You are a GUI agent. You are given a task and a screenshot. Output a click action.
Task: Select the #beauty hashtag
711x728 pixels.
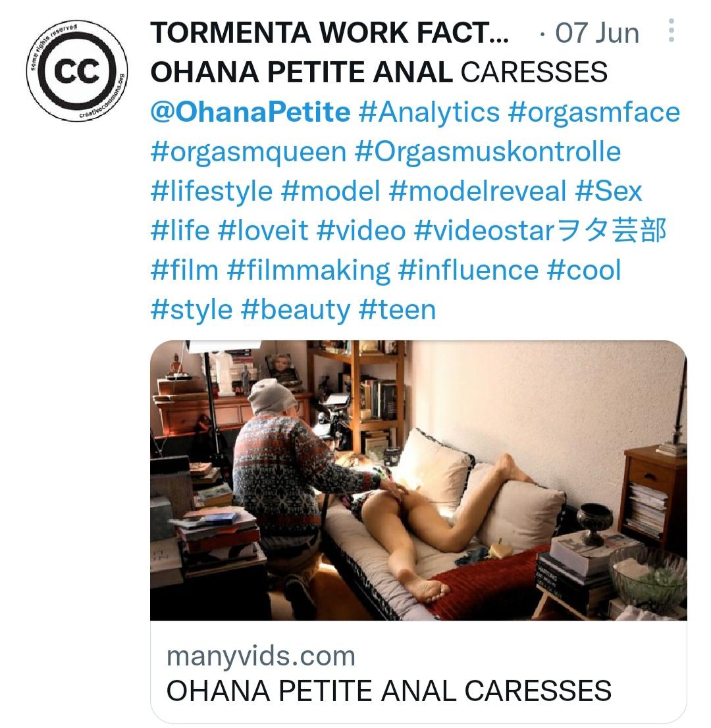[296, 309]
